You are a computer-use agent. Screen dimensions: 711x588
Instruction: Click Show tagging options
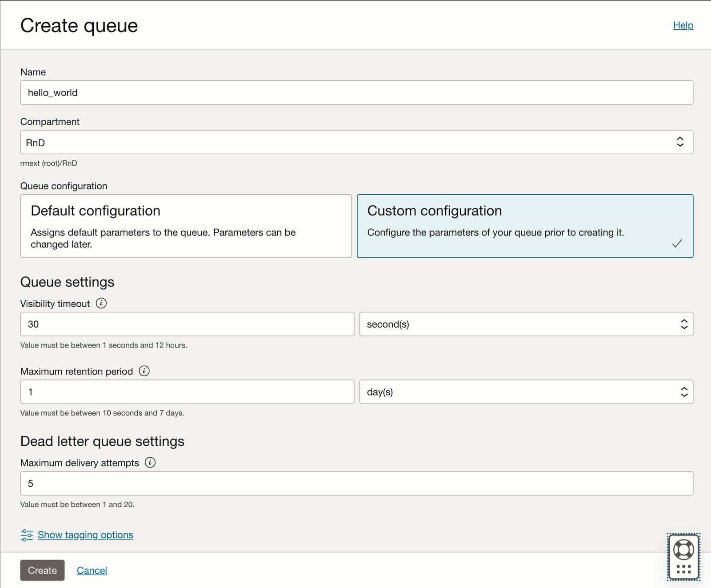pyautogui.click(x=85, y=535)
